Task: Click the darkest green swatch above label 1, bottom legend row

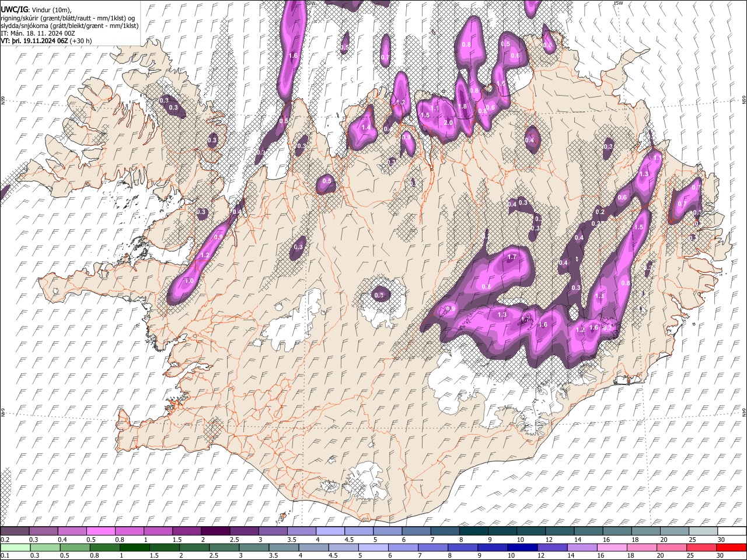Action: tap(134, 548)
